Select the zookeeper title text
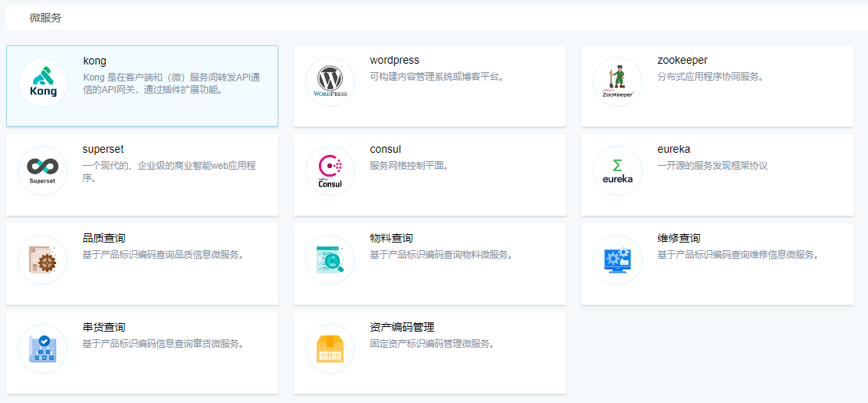The height and width of the screenshot is (403, 868). pos(682,61)
